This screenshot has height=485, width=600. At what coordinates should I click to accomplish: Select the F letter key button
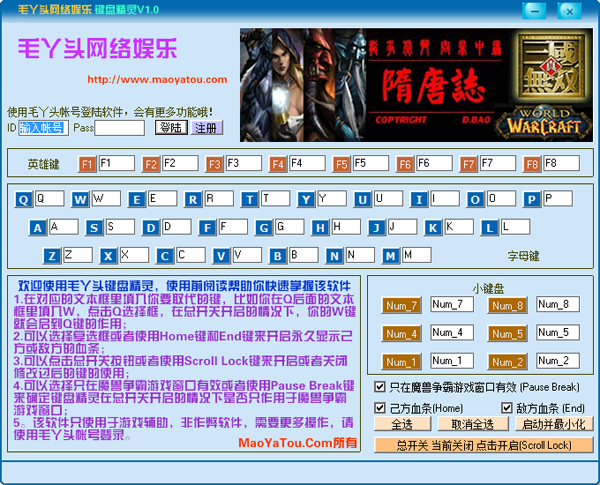(x=207, y=228)
